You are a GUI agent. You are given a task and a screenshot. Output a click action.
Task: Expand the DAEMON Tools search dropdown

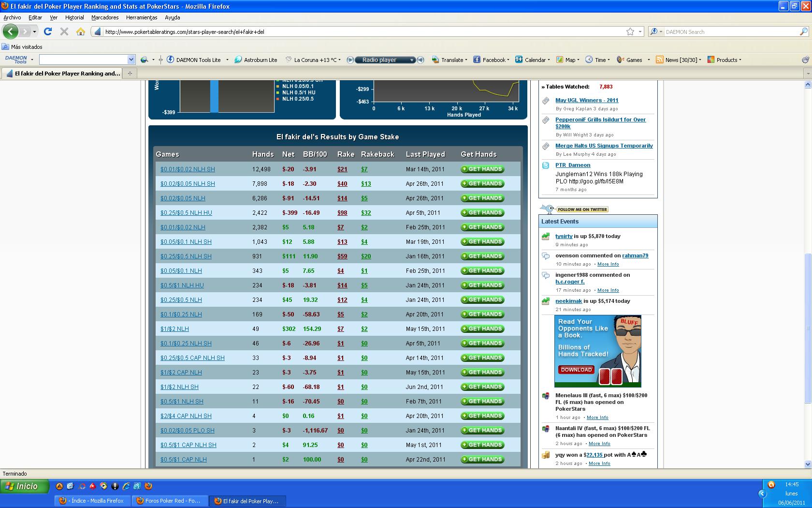click(131, 60)
